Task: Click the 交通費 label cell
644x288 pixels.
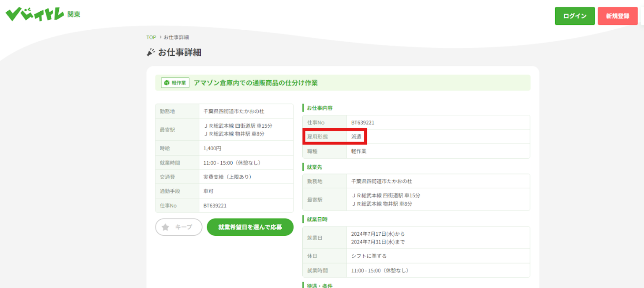Action: (x=177, y=177)
